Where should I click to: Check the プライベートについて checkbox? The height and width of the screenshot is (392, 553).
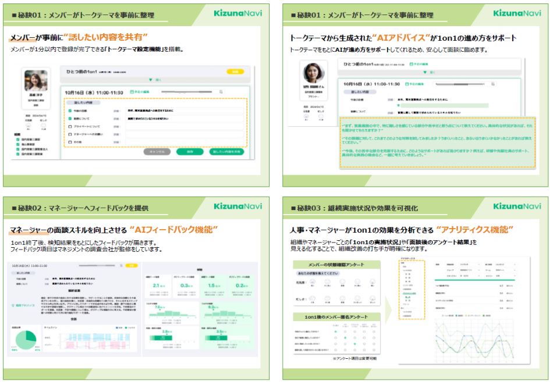pos(70,126)
